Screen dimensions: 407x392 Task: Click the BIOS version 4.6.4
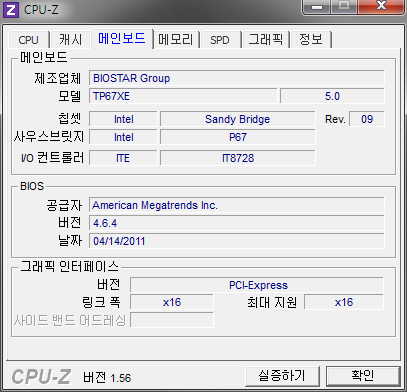point(237,223)
